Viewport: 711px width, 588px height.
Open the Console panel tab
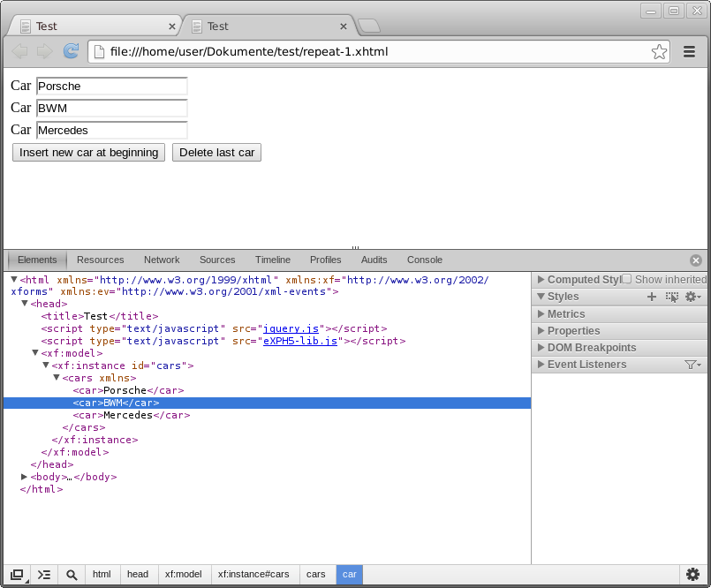[x=425, y=260]
